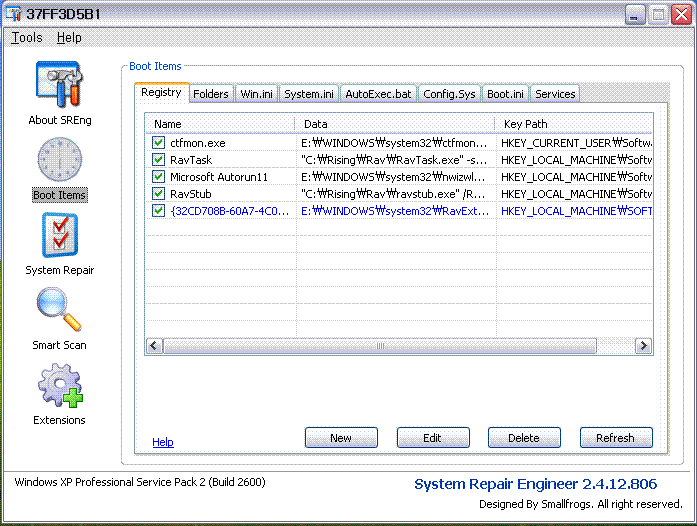
Task: Open the Tools menu
Action: click(x=27, y=38)
